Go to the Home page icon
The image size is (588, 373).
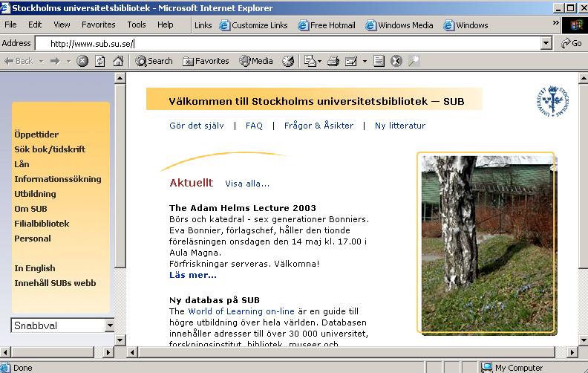coord(118,61)
